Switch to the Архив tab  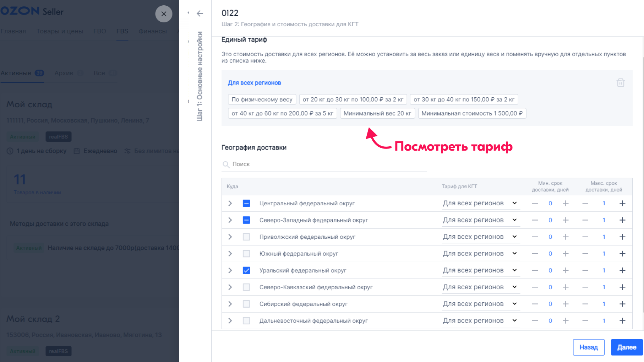click(x=64, y=73)
